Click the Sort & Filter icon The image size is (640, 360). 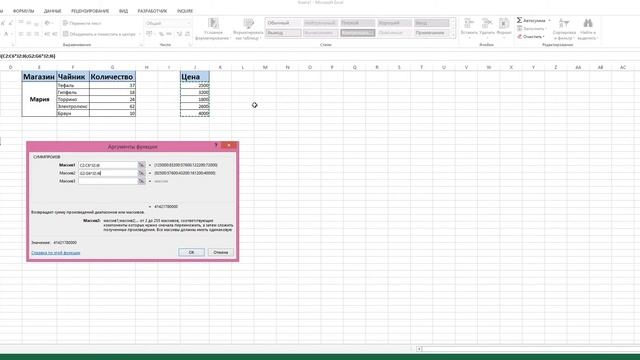tap(564, 23)
